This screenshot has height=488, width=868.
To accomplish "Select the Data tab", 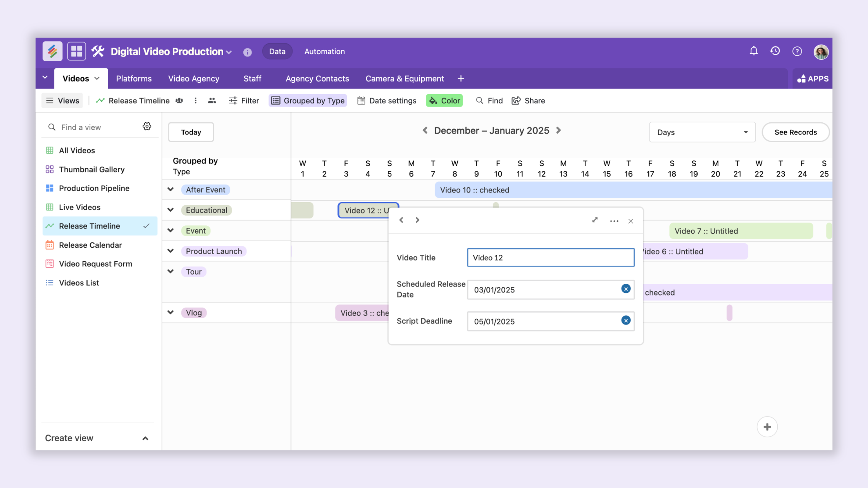I will click(x=277, y=52).
